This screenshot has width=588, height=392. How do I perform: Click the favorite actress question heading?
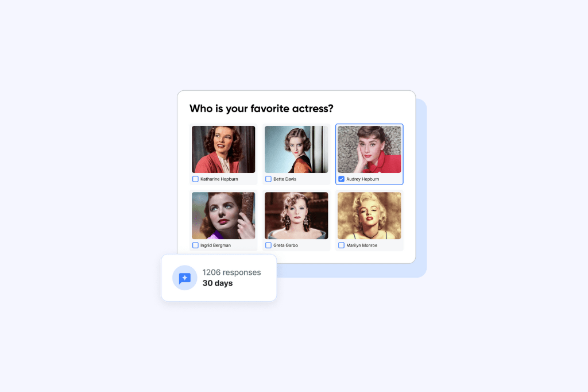pyautogui.click(x=261, y=109)
